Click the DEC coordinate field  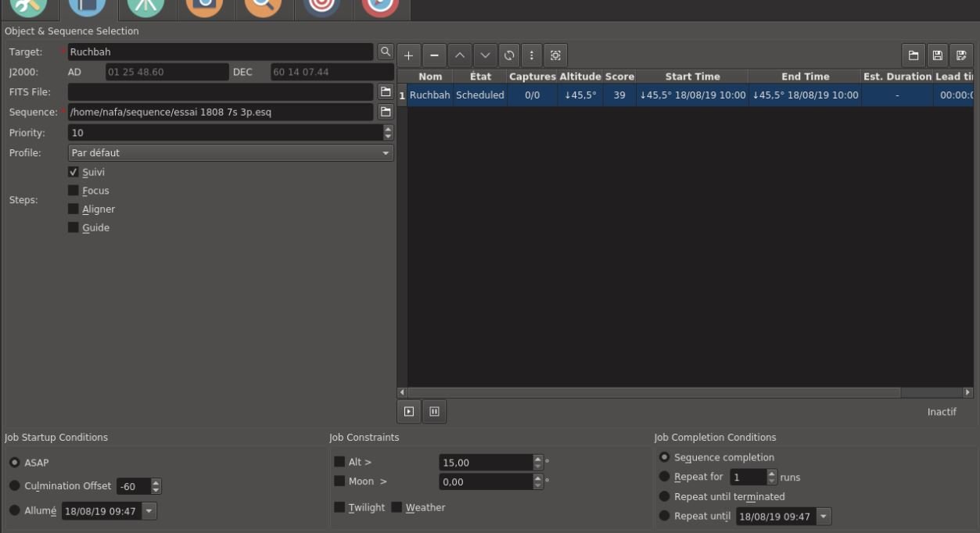tap(332, 72)
